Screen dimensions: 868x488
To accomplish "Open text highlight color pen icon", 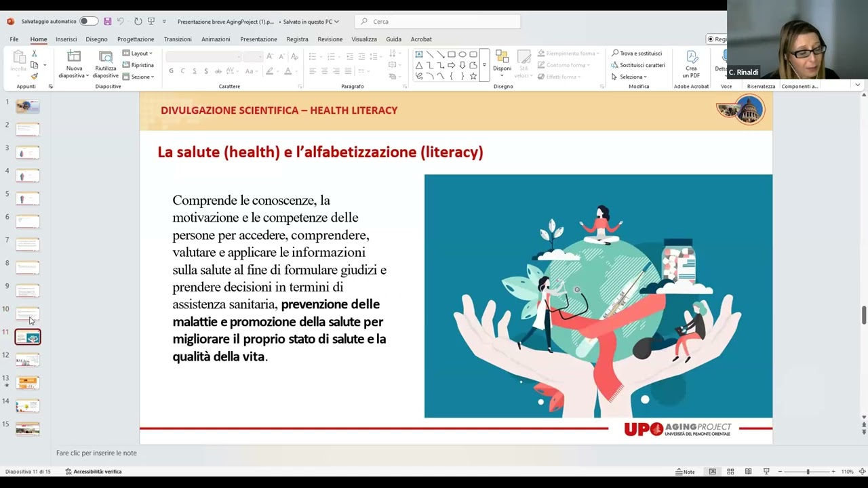I will coord(269,71).
